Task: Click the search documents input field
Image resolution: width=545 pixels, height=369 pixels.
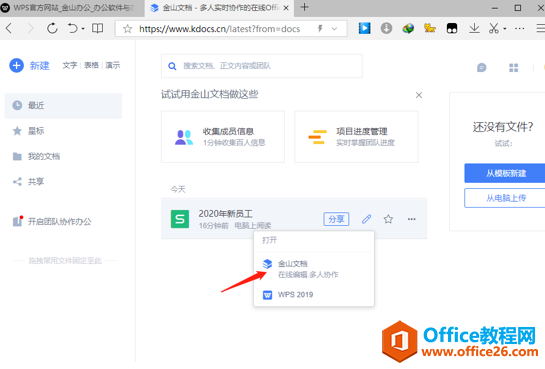Action: [x=262, y=66]
